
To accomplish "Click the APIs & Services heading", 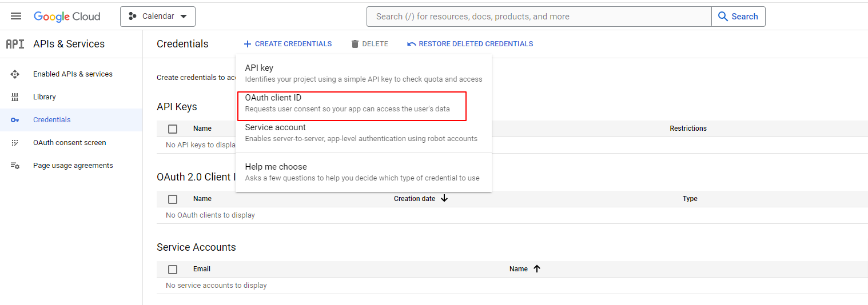I will point(69,44).
